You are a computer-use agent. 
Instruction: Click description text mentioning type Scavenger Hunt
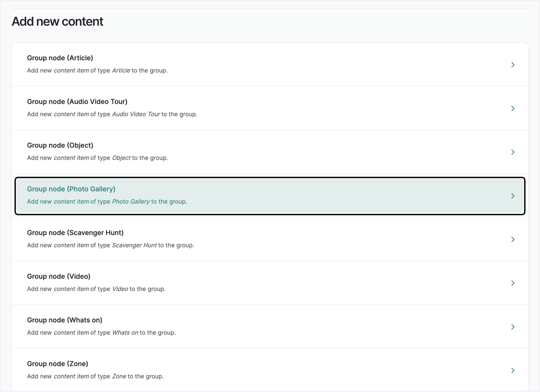111,245
